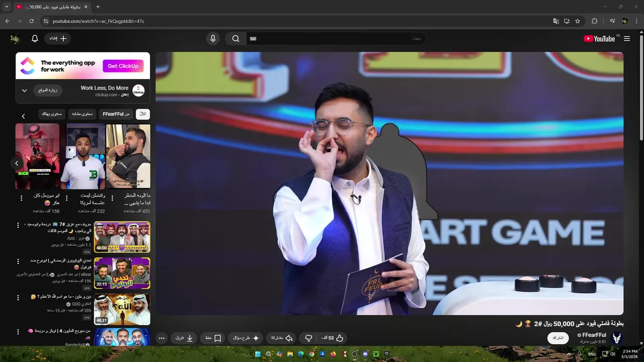The width and height of the screenshot is (644, 362).
Task: Open the FFearFFul channel name link
Action: coord(594,335)
